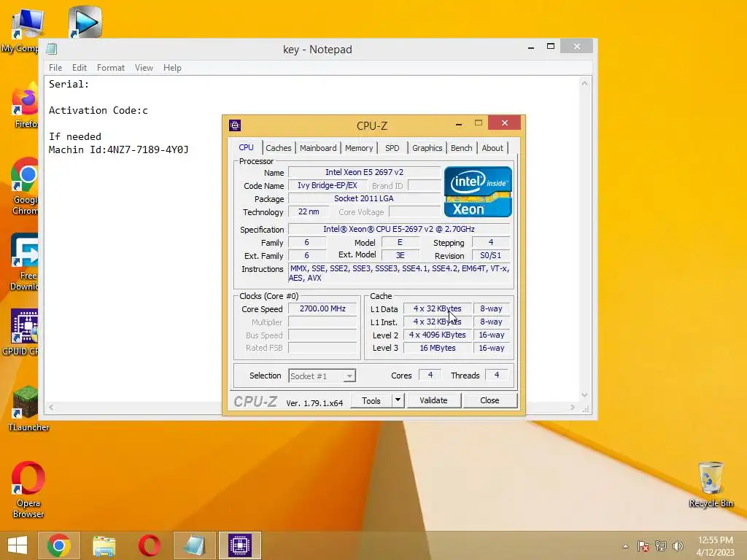The image size is (747, 560).
Task: Open Notepad View menu
Action: [144, 68]
